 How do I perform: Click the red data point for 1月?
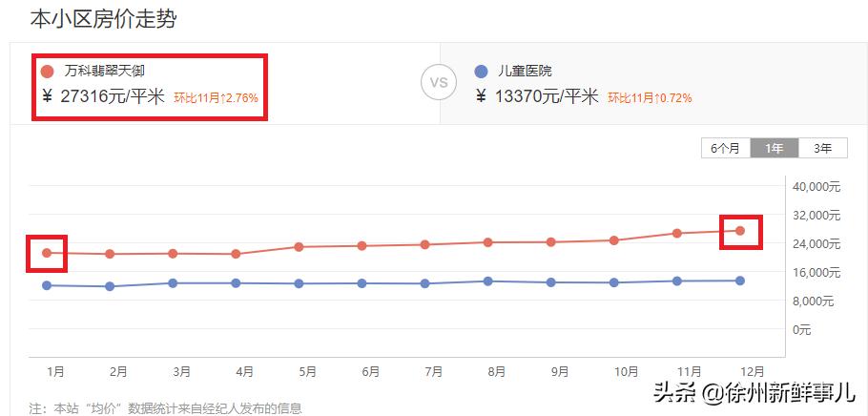click(x=47, y=253)
